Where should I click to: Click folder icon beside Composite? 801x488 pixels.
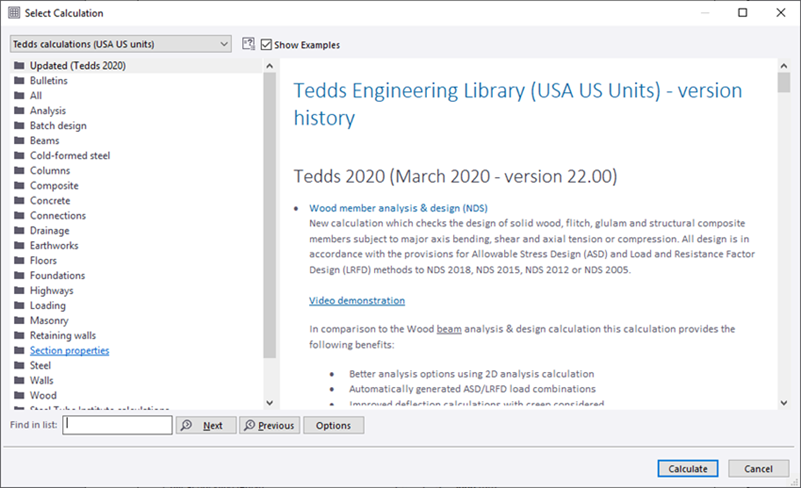click(x=19, y=185)
